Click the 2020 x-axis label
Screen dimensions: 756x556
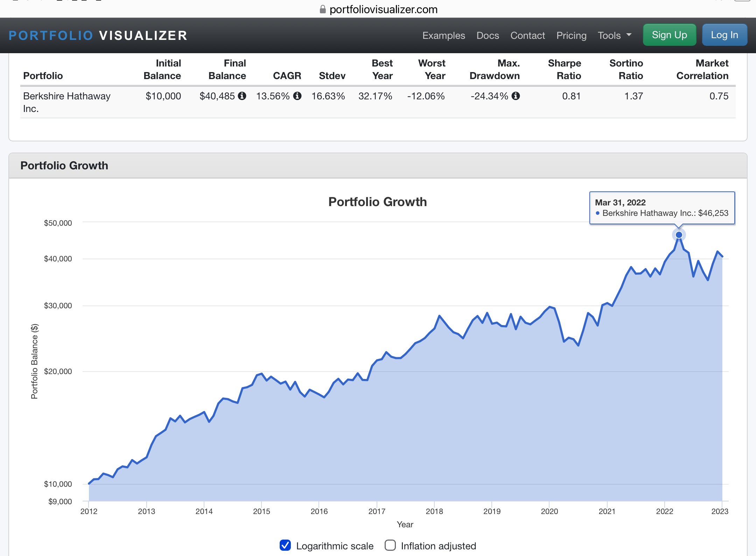549,511
